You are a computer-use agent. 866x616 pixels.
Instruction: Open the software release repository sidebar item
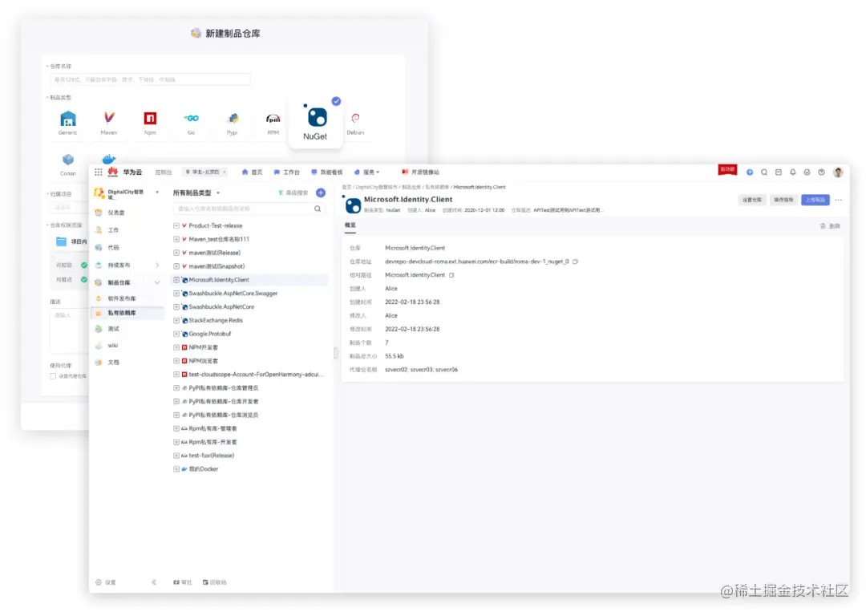pos(122,298)
